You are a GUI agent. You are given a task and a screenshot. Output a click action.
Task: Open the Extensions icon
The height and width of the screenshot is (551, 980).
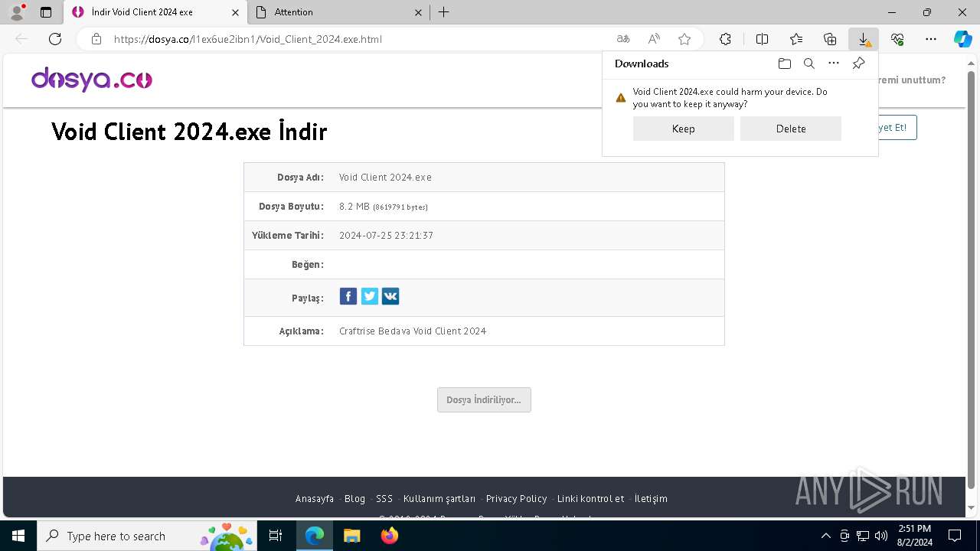[725, 39]
